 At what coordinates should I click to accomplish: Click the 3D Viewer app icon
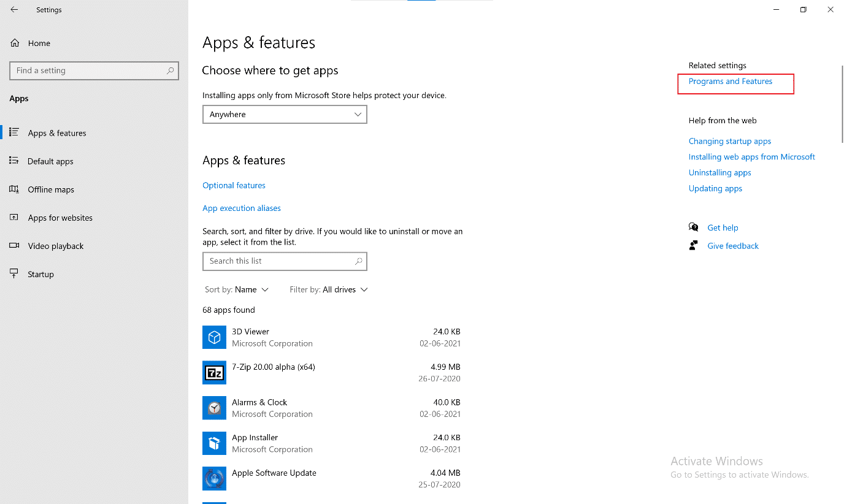(214, 337)
